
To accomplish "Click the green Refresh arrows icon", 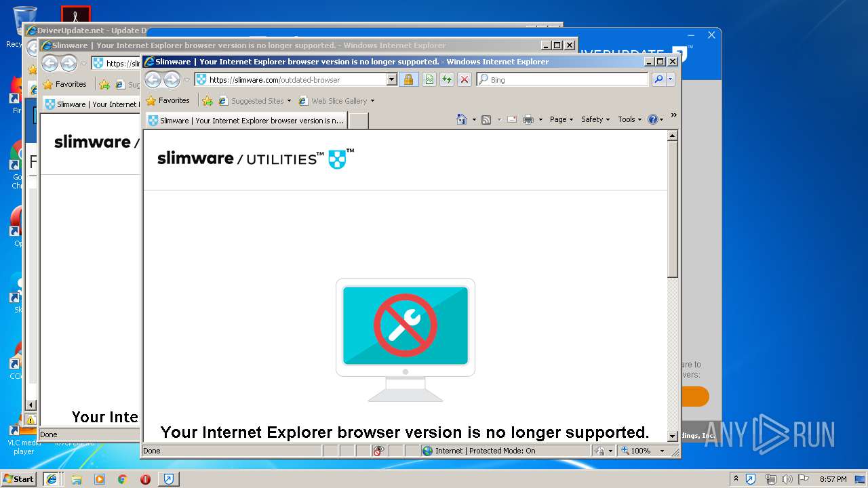I will [447, 79].
